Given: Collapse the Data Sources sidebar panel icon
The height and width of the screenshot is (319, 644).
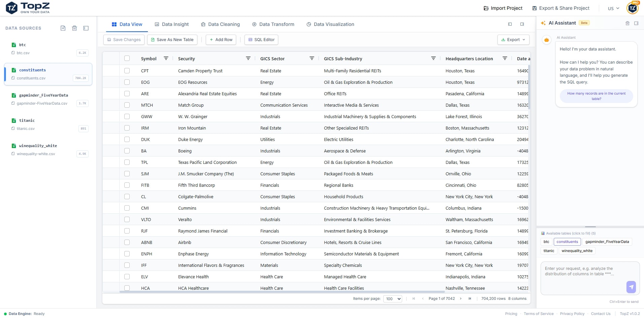Looking at the screenshot, I should (x=86, y=28).
